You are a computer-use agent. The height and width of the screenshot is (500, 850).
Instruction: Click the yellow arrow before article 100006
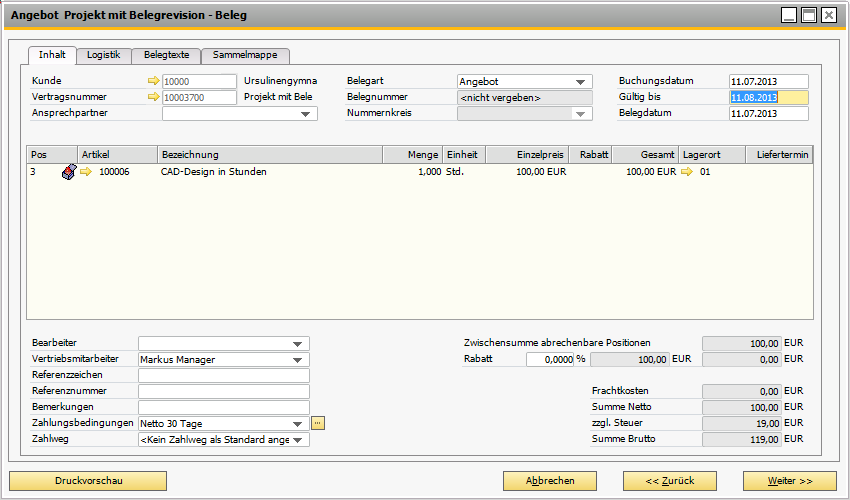click(x=86, y=172)
